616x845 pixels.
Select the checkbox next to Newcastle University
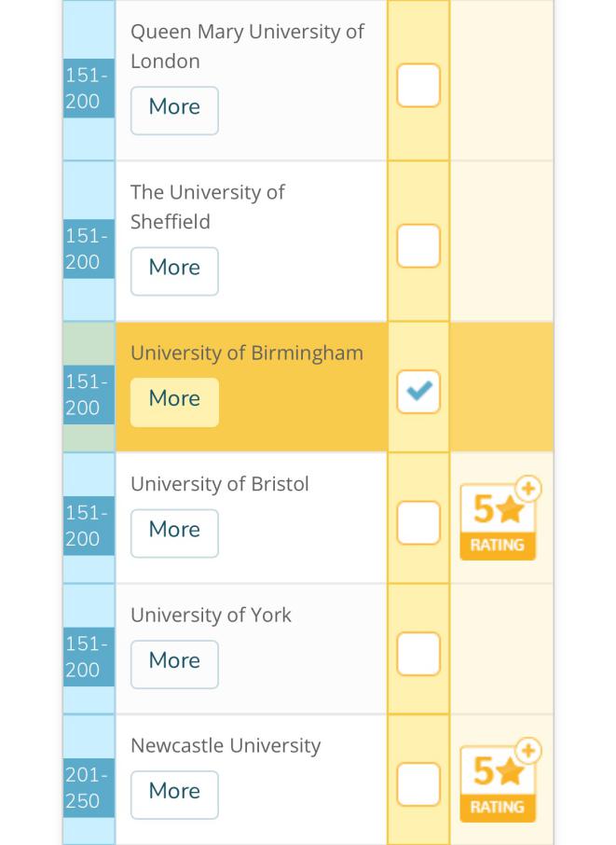pyautogui.click(x=418, y=784)
